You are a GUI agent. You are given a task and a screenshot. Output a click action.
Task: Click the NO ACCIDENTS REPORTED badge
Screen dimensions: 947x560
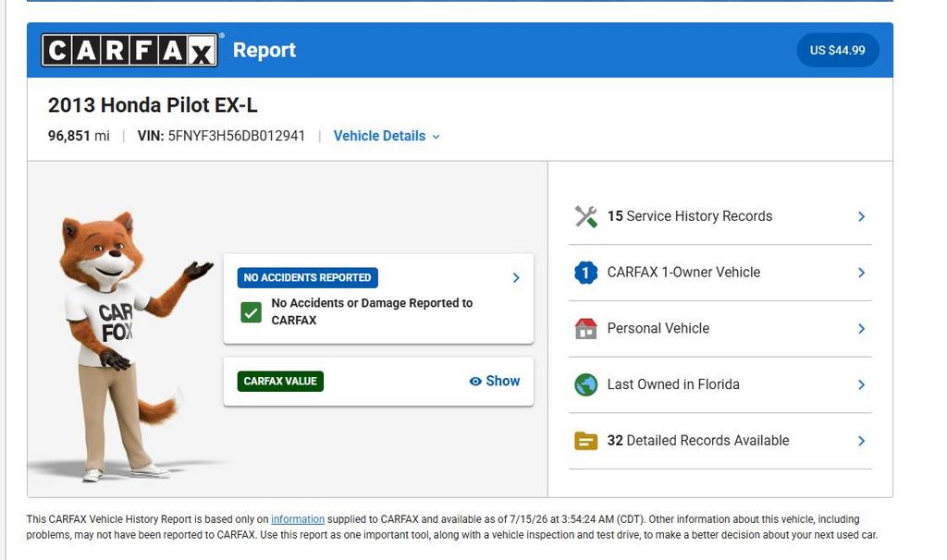tap(307, 277)
